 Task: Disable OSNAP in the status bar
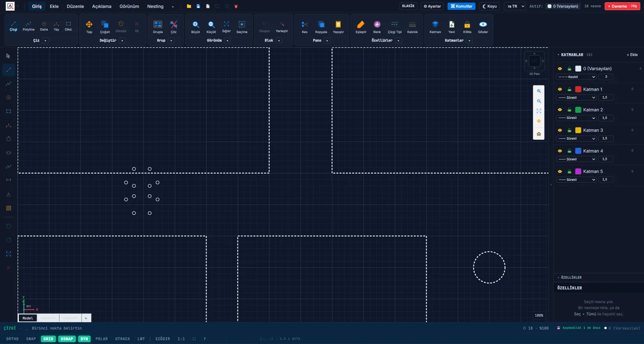click(67, 339)
